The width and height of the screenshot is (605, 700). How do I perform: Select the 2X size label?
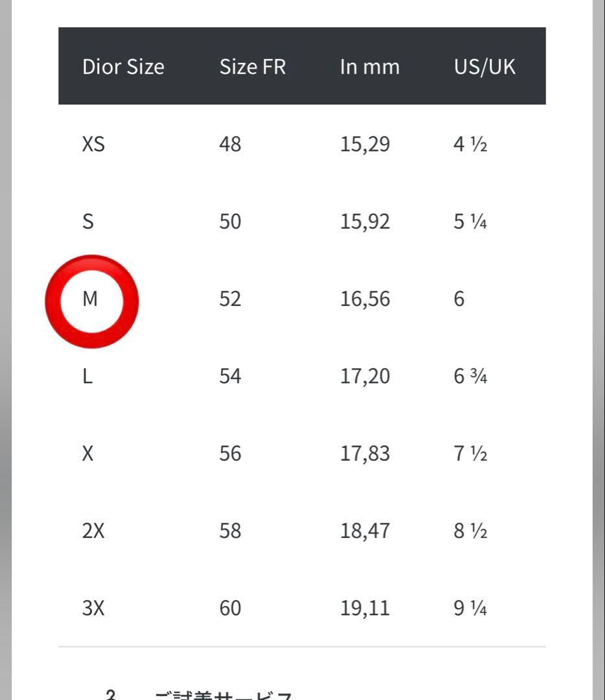[x=93, y=531]
